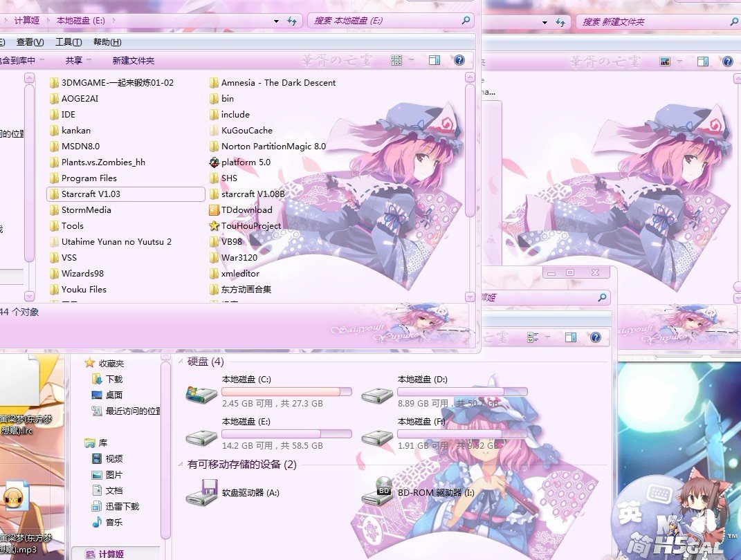Open the StormMedia folder

[80, 209]
